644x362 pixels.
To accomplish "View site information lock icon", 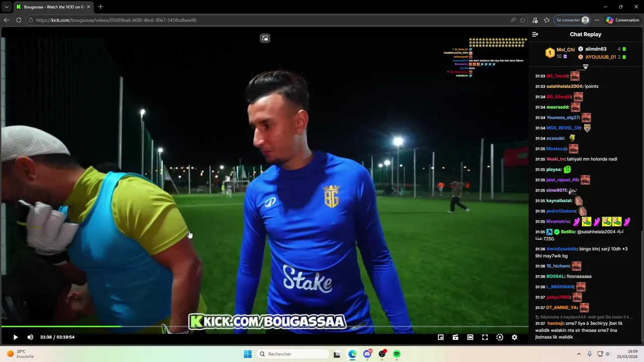I will (x=31, y=20).
